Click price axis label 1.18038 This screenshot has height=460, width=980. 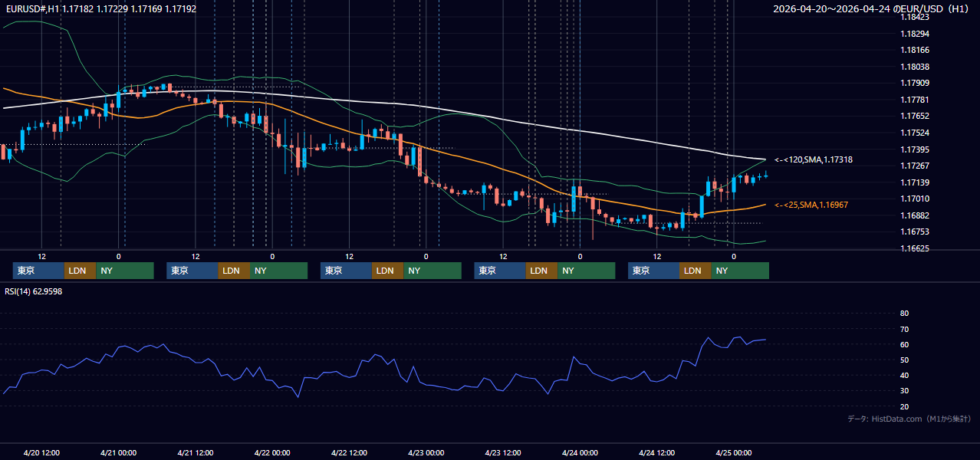tap(916, 67)
